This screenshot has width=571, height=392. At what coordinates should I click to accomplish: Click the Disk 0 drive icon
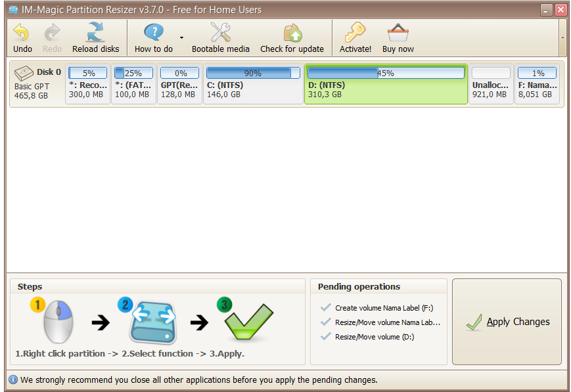23,73
